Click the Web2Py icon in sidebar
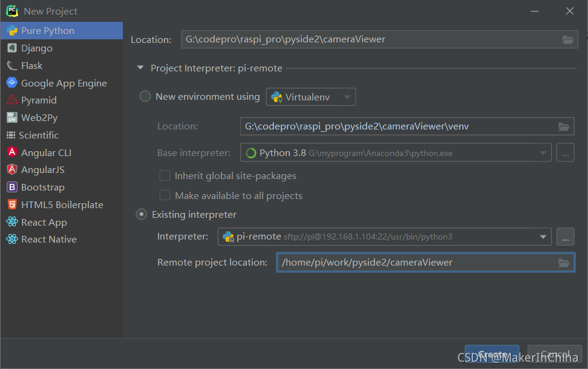 pos(12,117)
